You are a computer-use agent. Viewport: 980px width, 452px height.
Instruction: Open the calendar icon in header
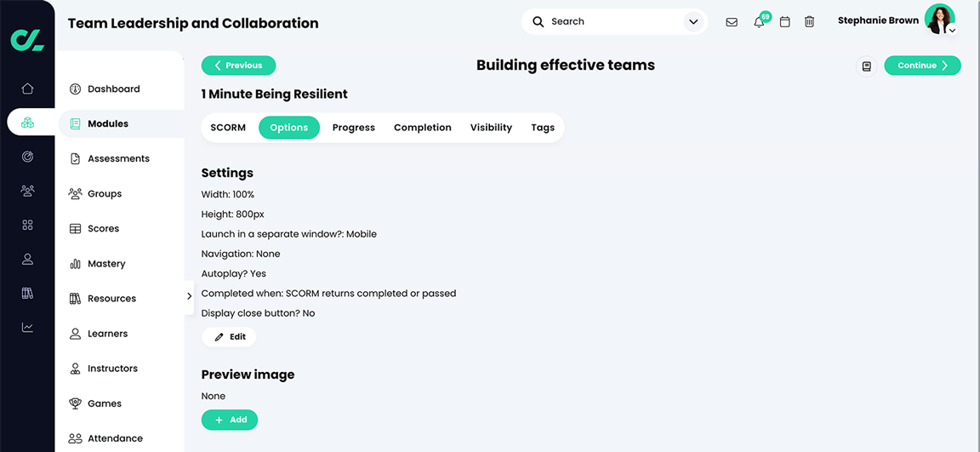point(785,22)
